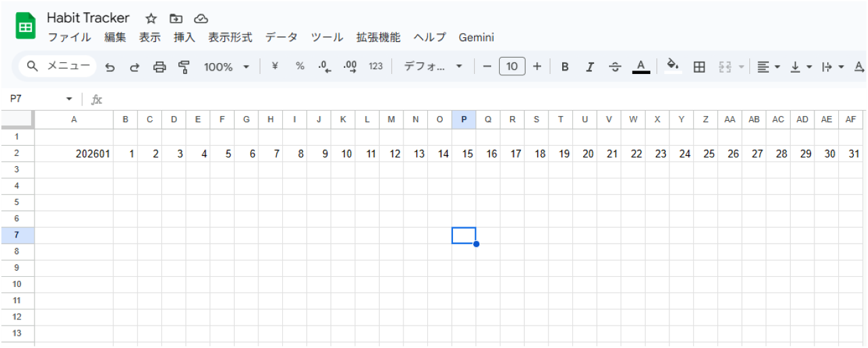The height and width of the screenshot is (348, 868).
Task: Click the Redo arrow
Action: [134, 66]
